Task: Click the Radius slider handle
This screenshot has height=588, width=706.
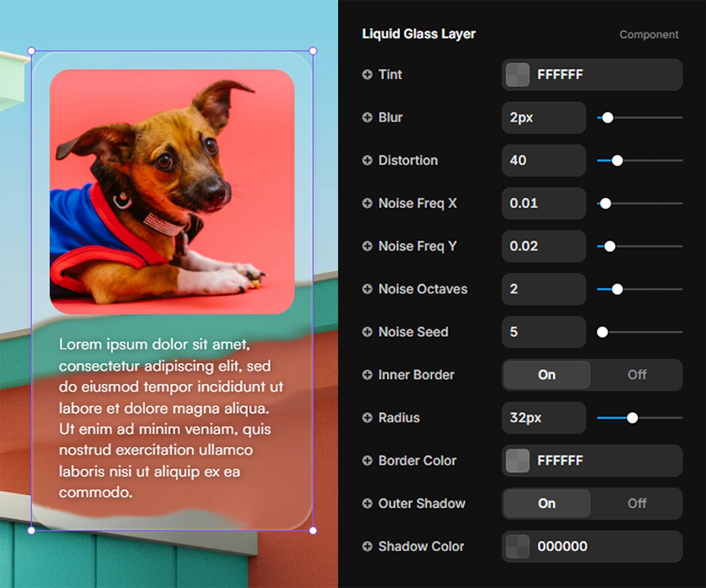Action: pyautogui.click(x=632, y=417)
